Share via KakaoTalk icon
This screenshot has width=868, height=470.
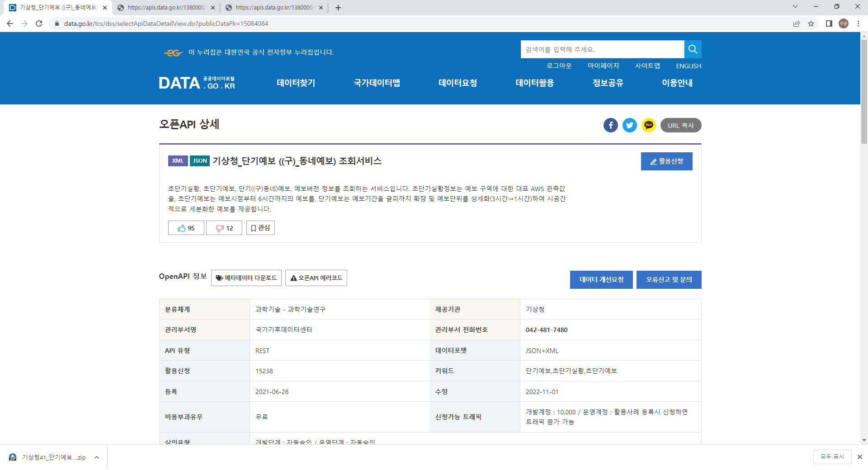pos(649,125)
